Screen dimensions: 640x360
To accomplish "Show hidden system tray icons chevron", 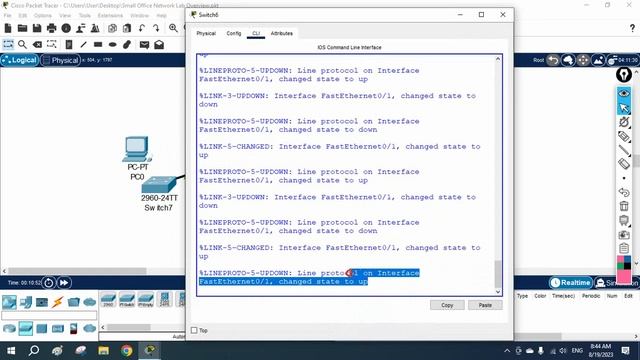I will coord(507,351).
